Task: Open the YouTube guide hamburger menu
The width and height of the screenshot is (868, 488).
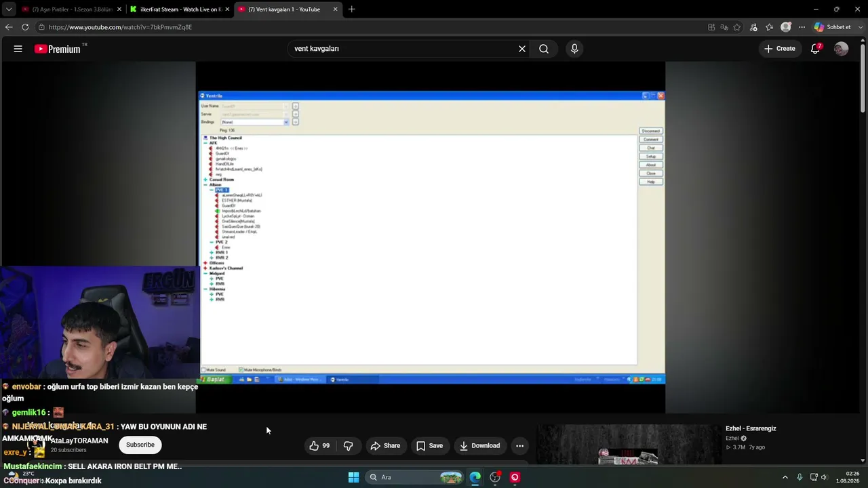Action: click(x=18, y=49)
